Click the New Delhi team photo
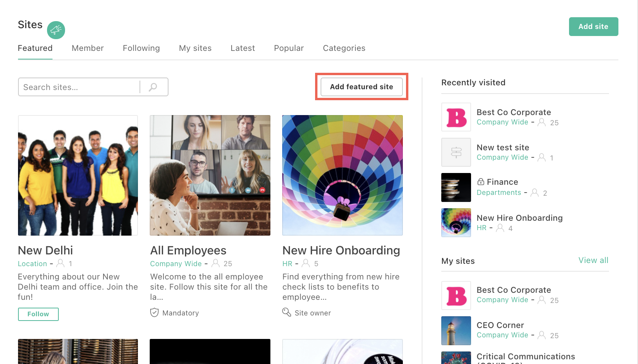638x364 pixels. [x=78, y=175]
